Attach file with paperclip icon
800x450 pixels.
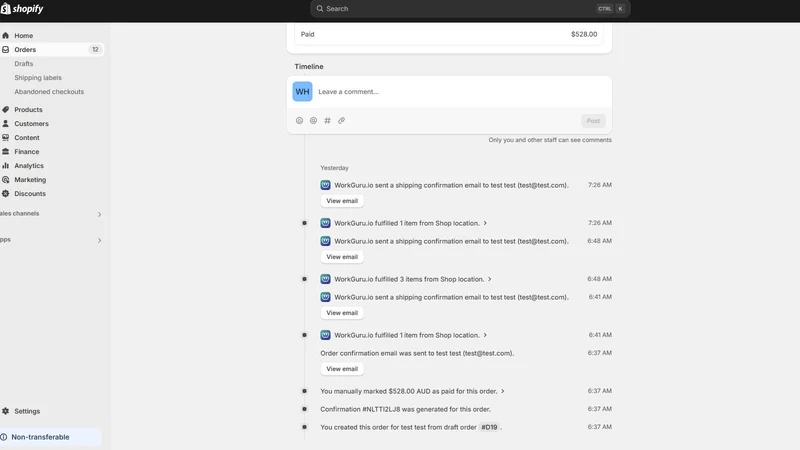pyautogui.click(x=341, y=121)
